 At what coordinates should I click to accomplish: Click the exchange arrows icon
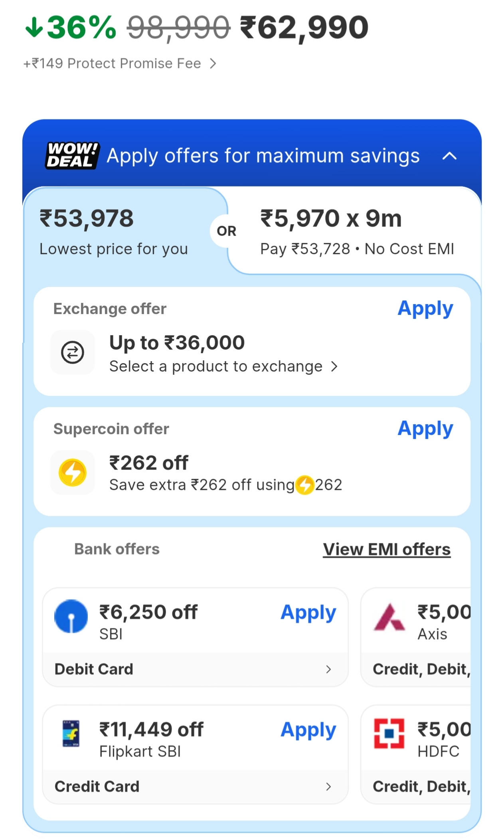(x=72, y=352)
